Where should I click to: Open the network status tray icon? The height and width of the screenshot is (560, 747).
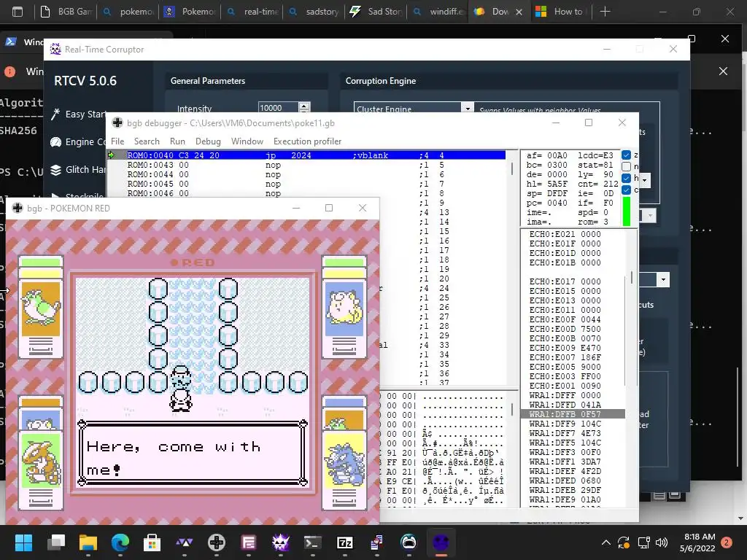click(x=643, y=542)
